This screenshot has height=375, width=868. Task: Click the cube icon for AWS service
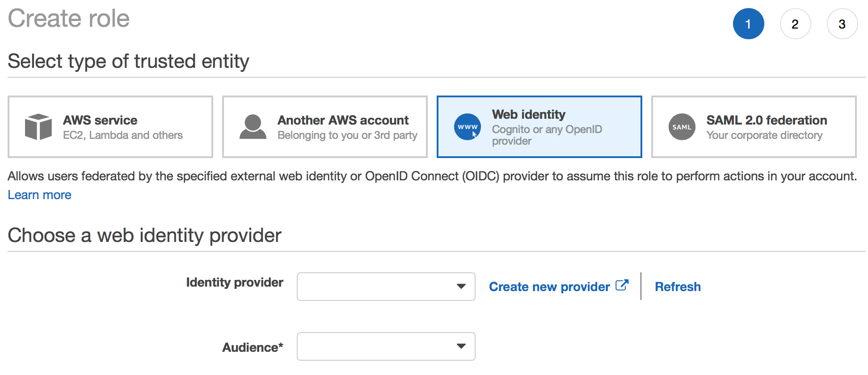point(38,127)
